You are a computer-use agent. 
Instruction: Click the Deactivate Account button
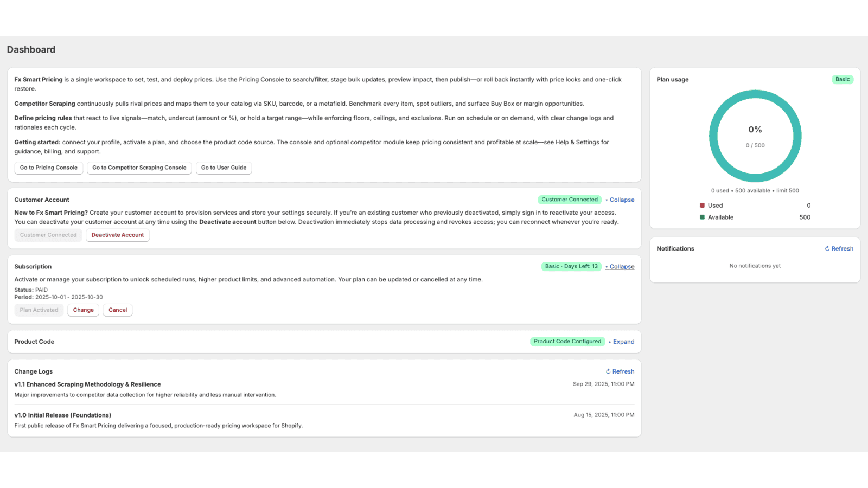click(x=117, y=235)
